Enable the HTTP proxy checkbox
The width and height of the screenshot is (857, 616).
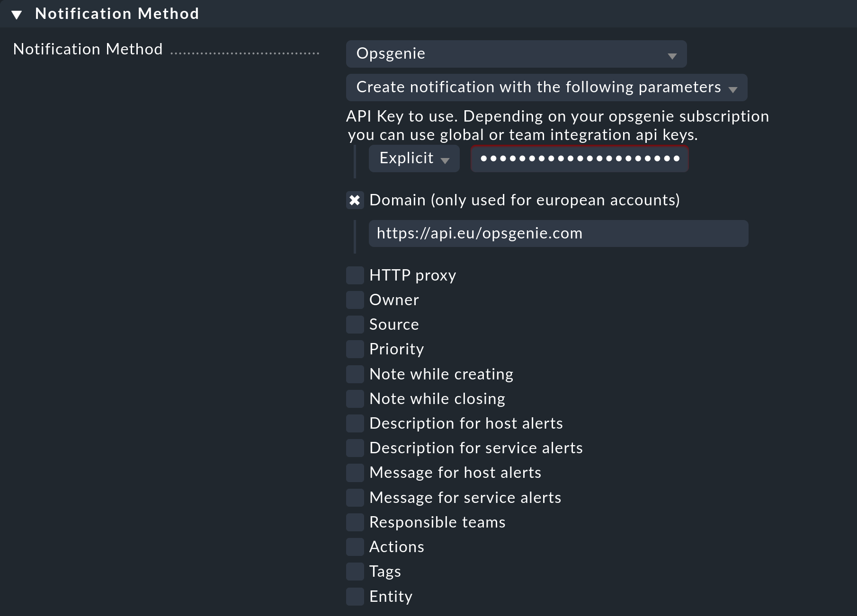(x=355, y=275)
